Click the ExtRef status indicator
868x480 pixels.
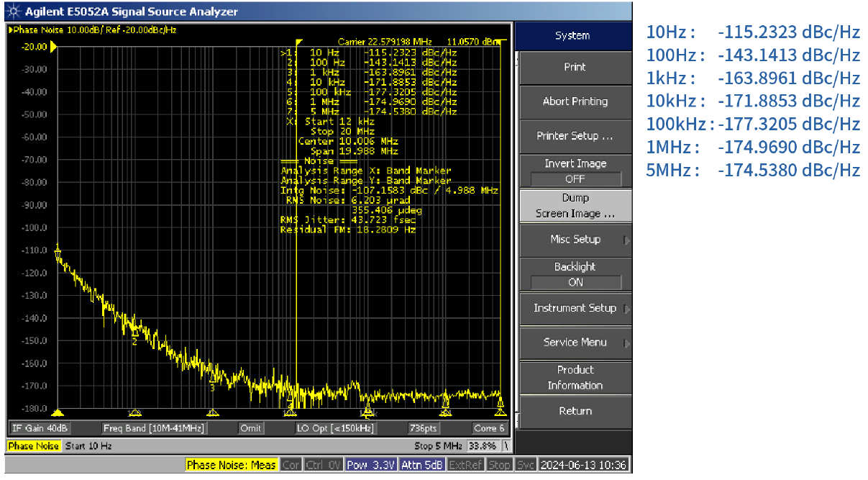[x=467, y=465]
